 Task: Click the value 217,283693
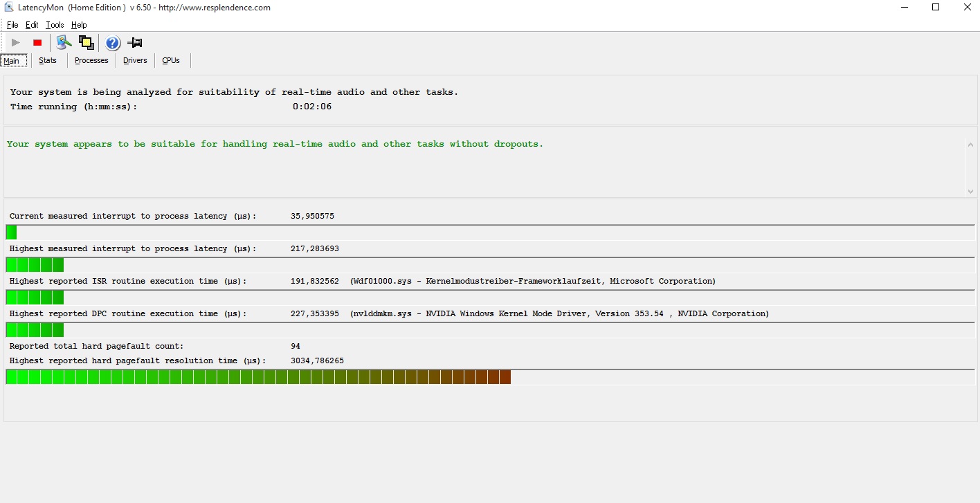tap(315, 249)
